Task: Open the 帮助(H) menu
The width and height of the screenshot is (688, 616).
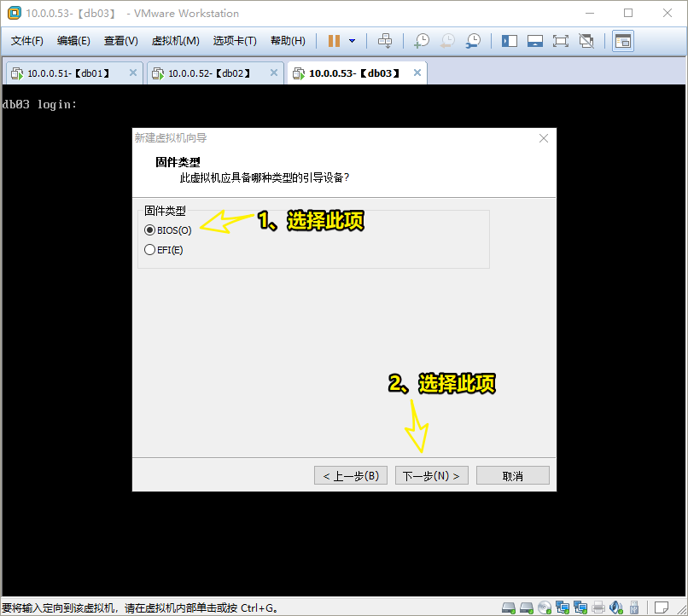Action: [x=289, y=41]
